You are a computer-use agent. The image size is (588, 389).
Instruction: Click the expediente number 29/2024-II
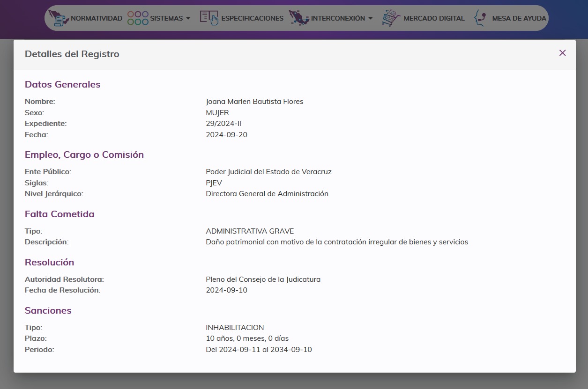223,124
